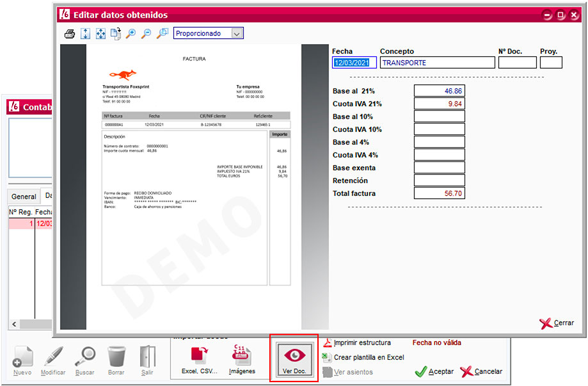Minimize the Editar datos obtenidos dialog
This screenshot has width=588, height=386.
click(548, 15)
